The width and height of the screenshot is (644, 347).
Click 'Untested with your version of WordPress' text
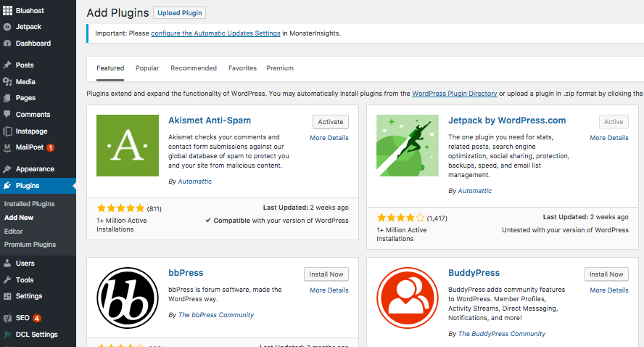[x=565, y=230]
